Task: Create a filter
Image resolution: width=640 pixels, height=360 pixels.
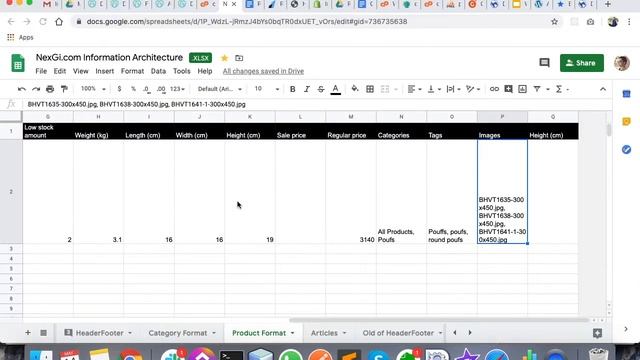Action: pyautogui.click(x=537, y=89)
